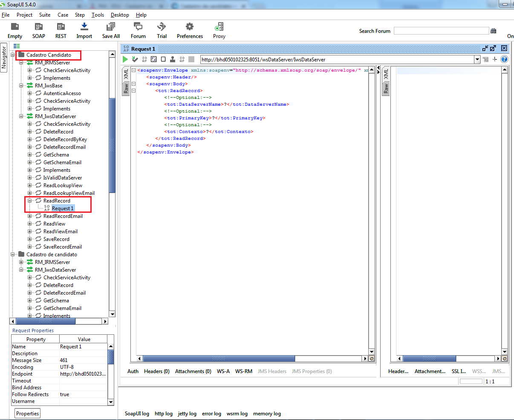This screenshot has height=420, width=514.
Task: Open the Suite menu
Action: 45,14
